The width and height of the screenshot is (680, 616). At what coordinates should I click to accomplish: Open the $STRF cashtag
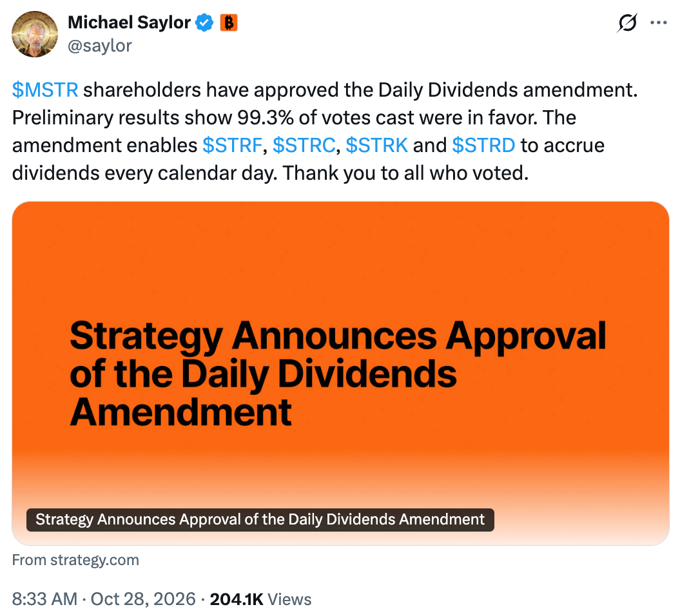[233, 145]
